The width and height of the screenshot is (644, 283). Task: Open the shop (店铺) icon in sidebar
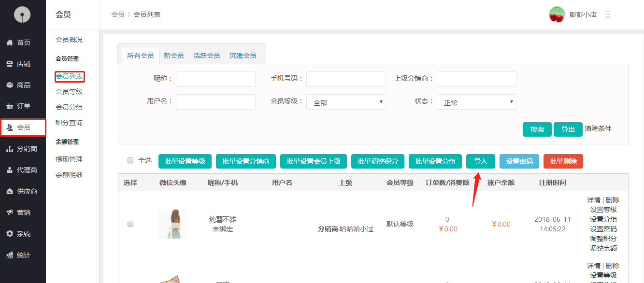point(10,64)
